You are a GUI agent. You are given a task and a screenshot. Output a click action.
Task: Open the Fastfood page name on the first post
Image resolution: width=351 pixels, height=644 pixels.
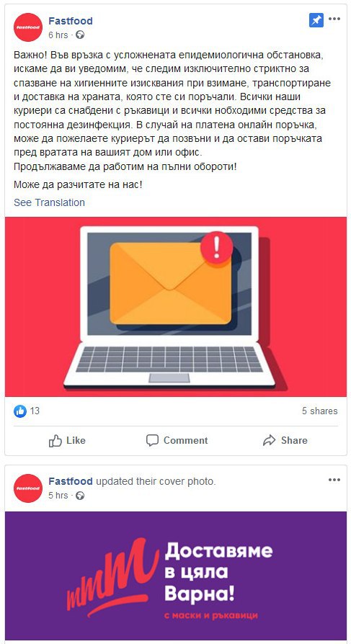pos(71,21)
